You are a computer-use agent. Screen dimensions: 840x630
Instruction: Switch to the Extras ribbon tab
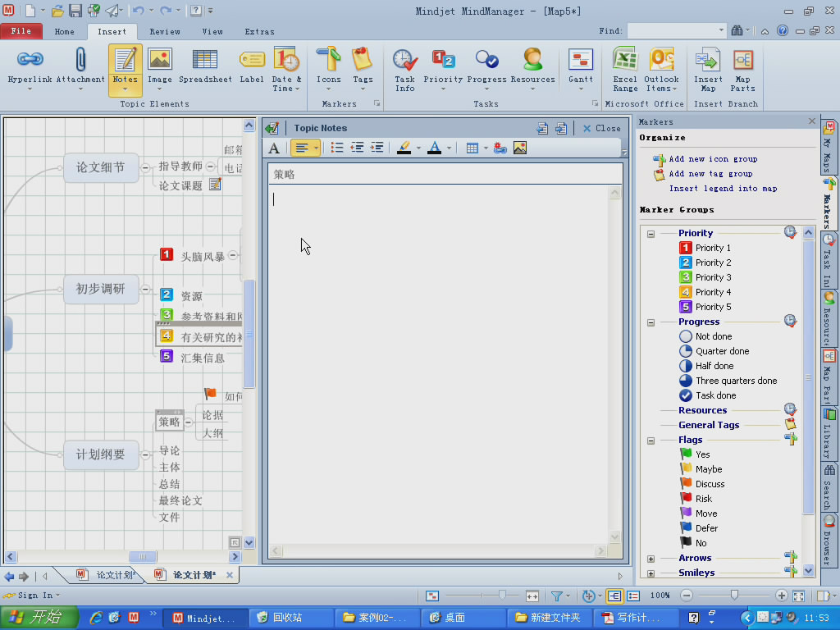pos(260,32)
